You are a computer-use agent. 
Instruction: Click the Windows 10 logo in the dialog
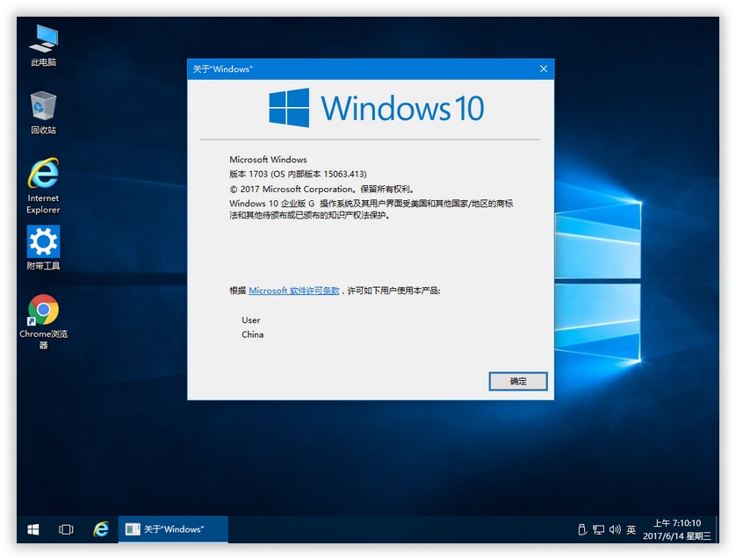coord(377,108)
